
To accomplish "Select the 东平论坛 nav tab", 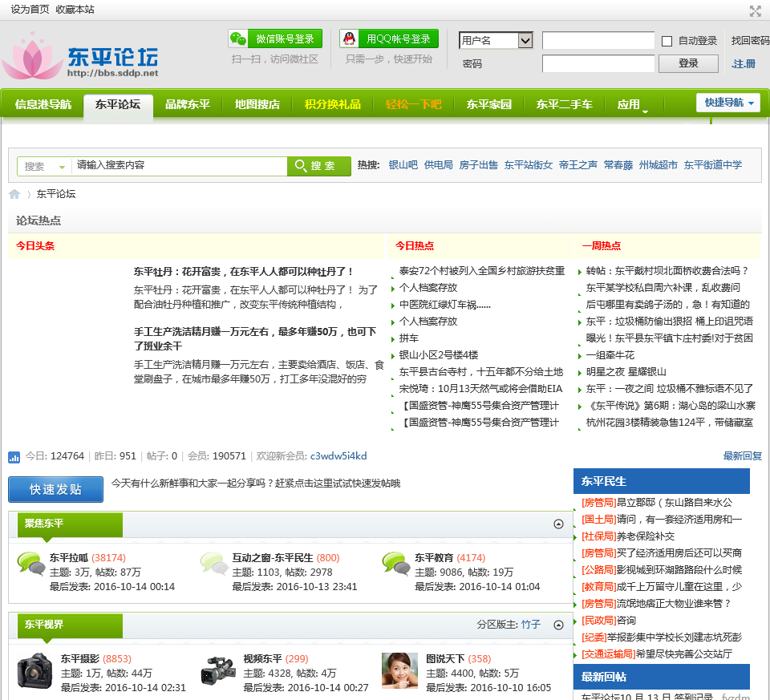I will tap(118, 104).
